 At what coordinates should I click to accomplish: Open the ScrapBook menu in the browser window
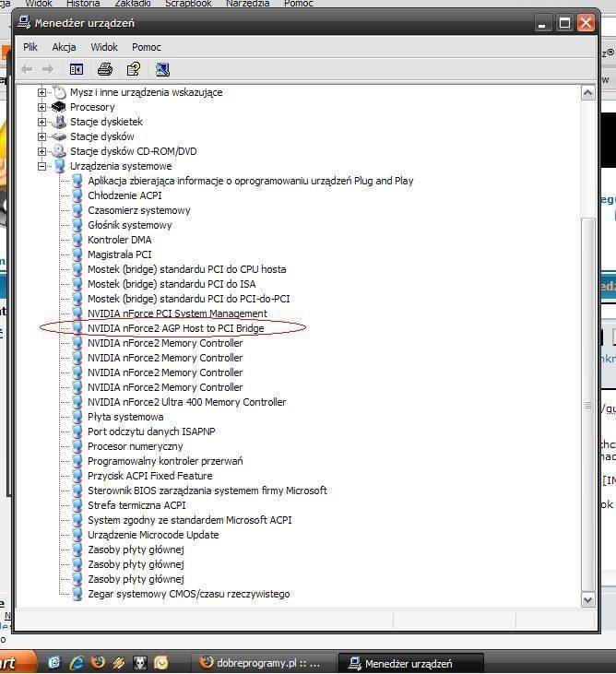pos(188,4)
